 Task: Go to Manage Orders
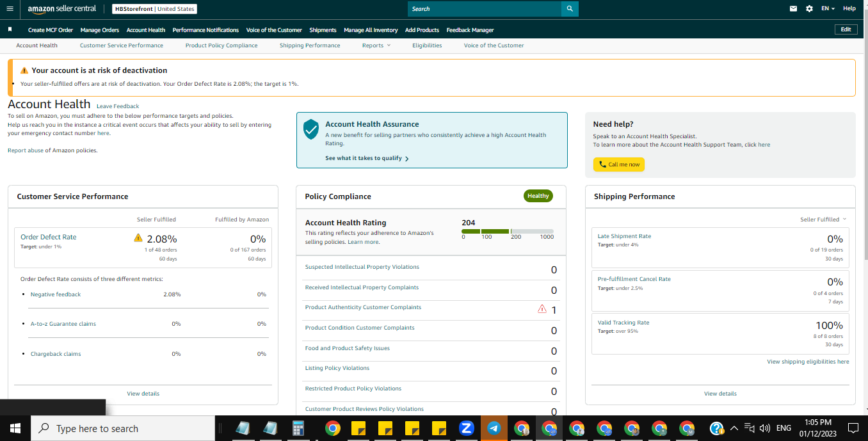click(100, 30)
